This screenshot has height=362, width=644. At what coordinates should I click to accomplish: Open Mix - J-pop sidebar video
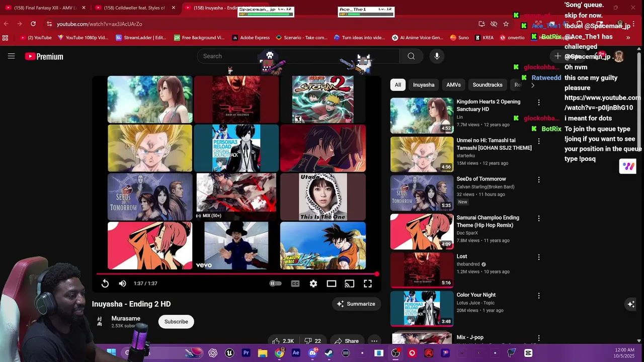[x=469, y=337]
